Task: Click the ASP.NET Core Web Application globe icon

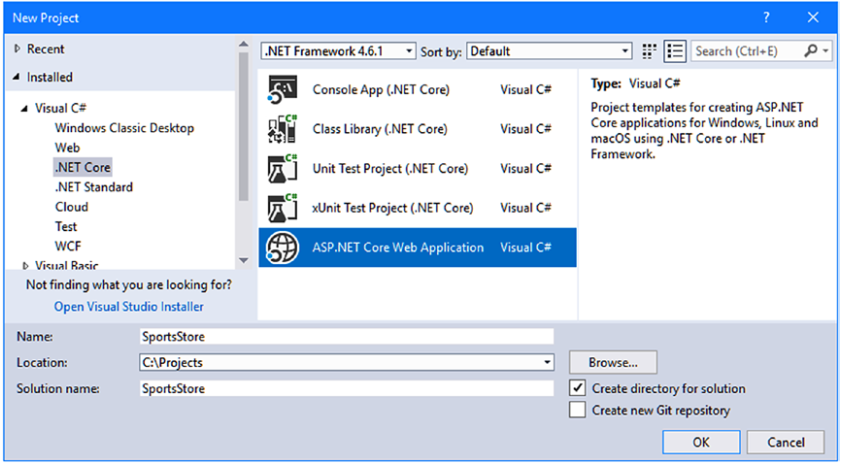Action: coord(280,248)
